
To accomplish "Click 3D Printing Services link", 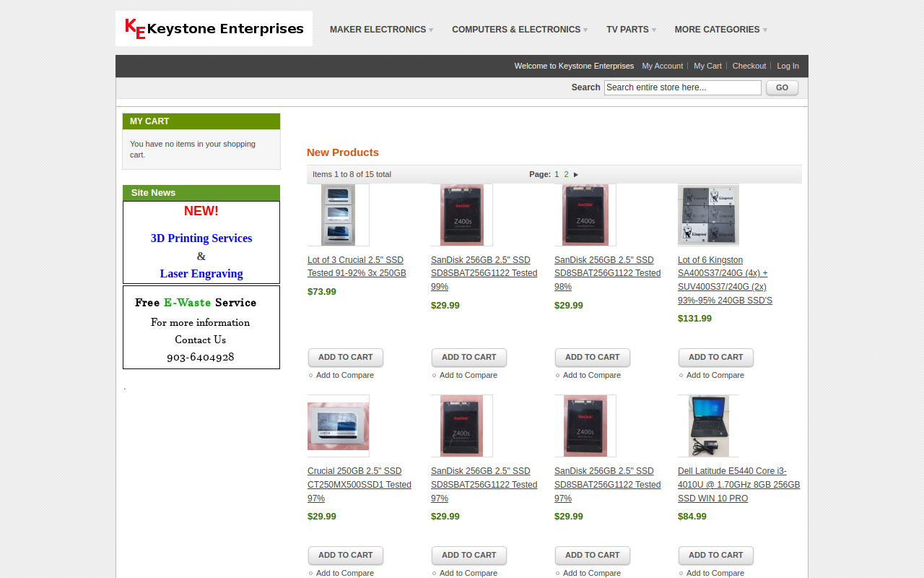I will [x=201, y=238].
